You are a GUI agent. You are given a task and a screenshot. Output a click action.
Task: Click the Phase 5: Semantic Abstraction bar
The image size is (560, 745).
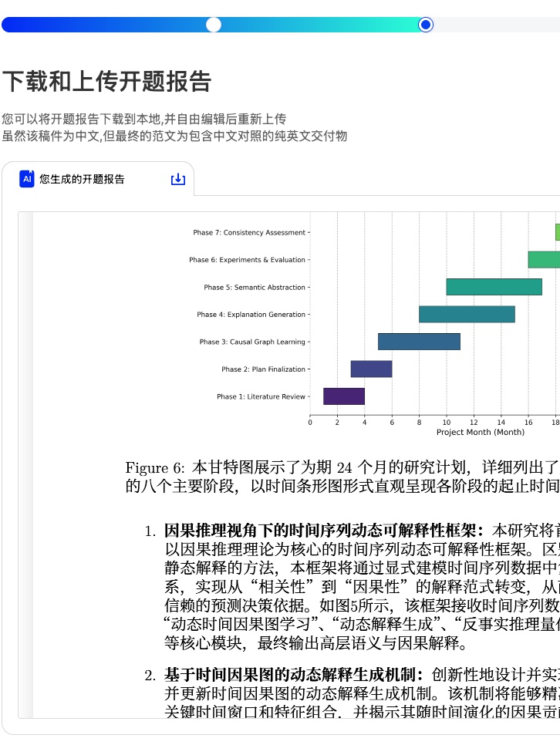[494, 287]
